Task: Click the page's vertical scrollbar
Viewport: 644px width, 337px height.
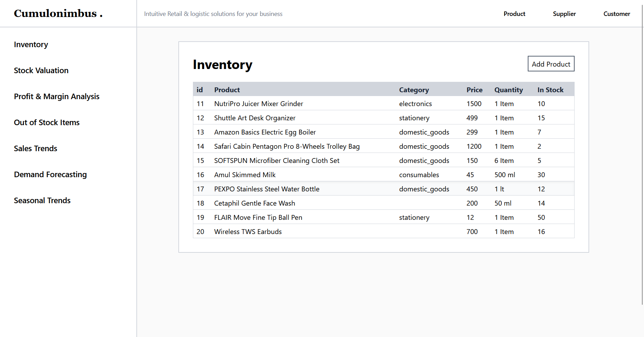Action: coord(642,153)
